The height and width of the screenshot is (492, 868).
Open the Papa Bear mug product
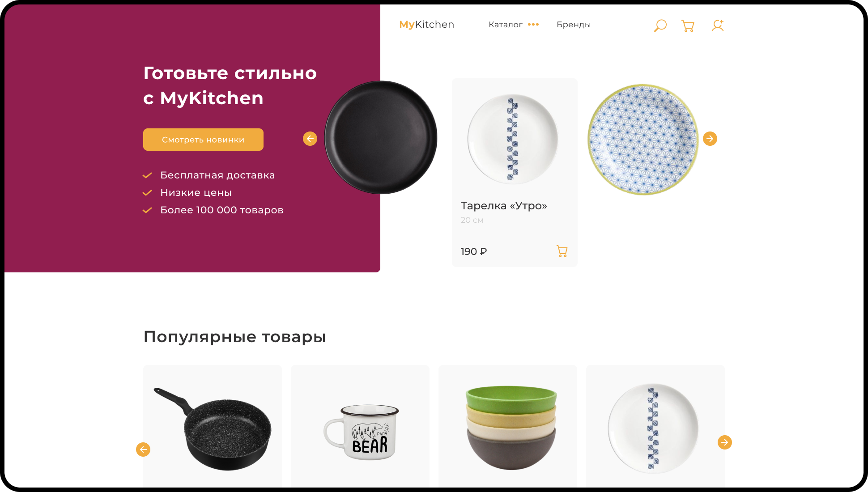pos(360,426)
